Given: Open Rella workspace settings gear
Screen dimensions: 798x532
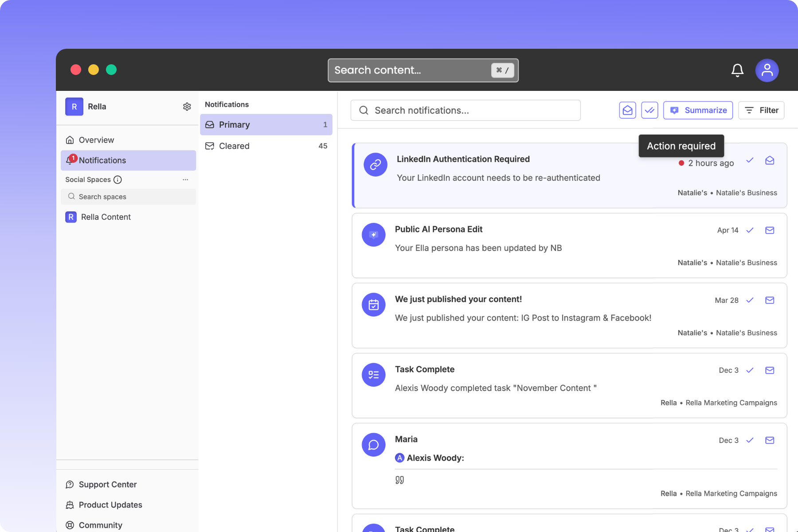Looking at the screenshot, I should (187, 107).
